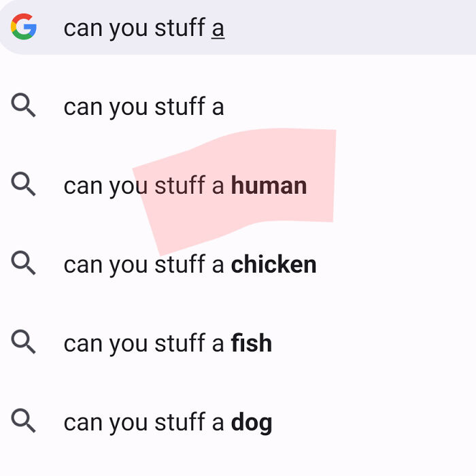This screenshot has height=476, width=476.
Task: Click the bold word "fish"
Action: [251, 343]
